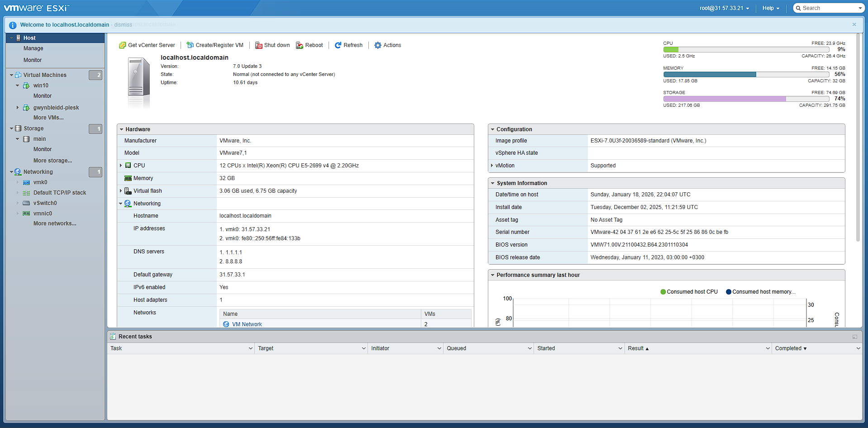
Task: Open the Help menu
Action: pyautogui.click(x=771, y=8)
